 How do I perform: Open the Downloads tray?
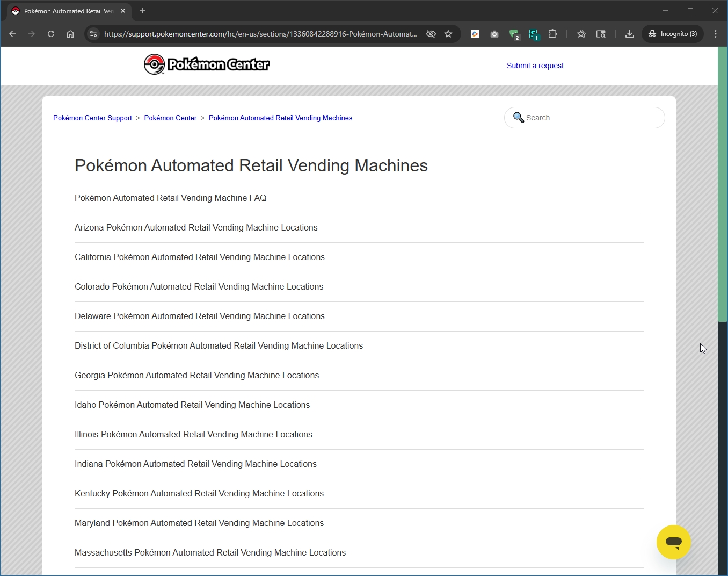pyautogui.click(x=630, y=34)
